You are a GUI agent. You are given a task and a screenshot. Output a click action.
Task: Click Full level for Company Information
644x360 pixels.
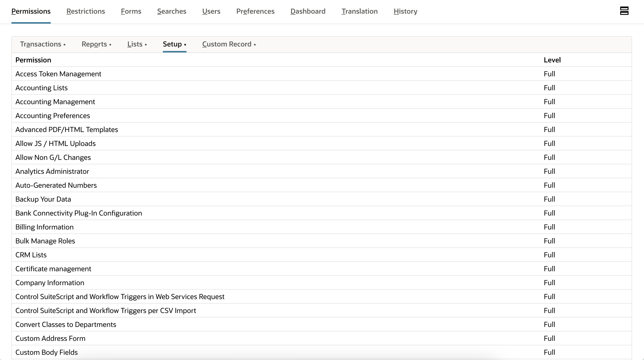click(549, 283)
